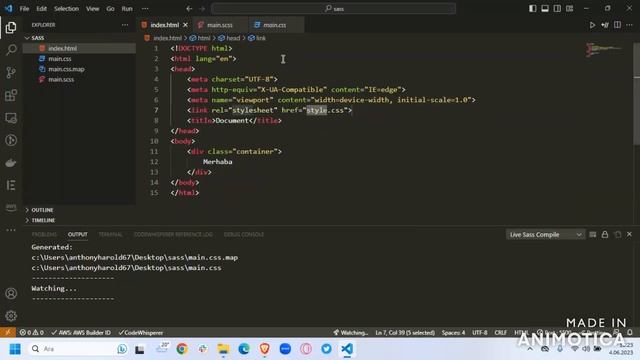
Task: Toggle the secondary side bar layout
Action: click(x=557, y=9)
